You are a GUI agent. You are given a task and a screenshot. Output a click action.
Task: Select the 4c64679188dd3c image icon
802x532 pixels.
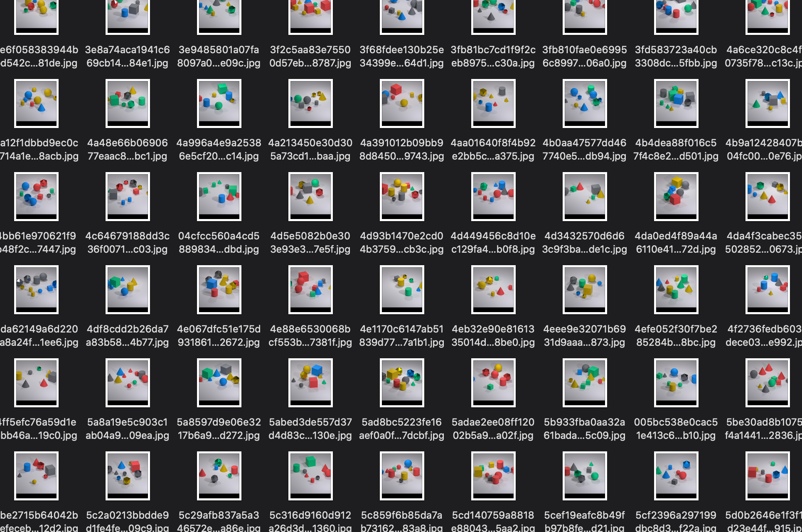128,196
